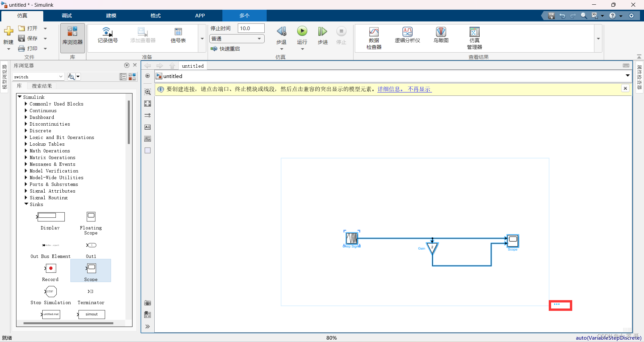
Task: Toggle 快速重启 Fast Restart
Action: pos(225,49)
